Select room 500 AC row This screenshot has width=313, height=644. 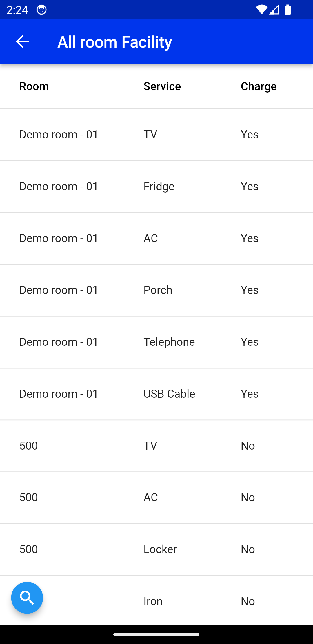(156, 498)
